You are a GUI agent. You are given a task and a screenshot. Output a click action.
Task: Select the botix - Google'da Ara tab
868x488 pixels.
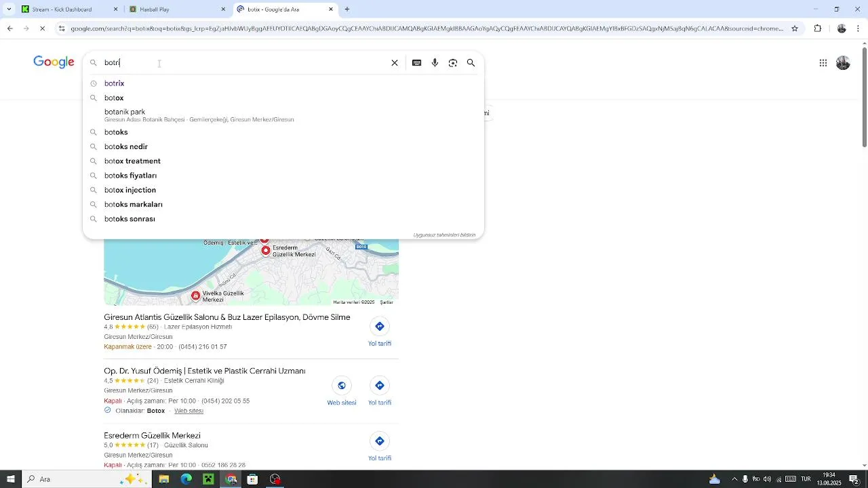(285, 9)
